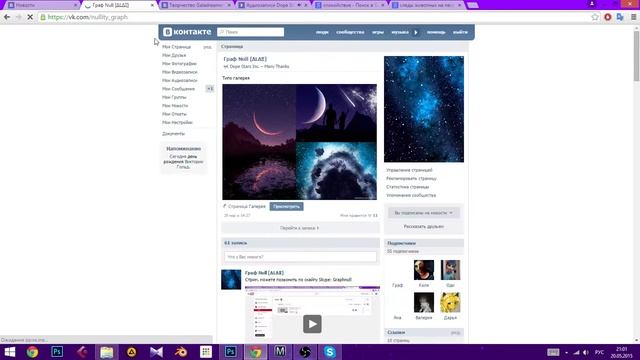This screenshot has height=360, width=640.
Task: Switch to the 'Новости' browser tab
Action: pyautogui.click(x=41, y=5)
